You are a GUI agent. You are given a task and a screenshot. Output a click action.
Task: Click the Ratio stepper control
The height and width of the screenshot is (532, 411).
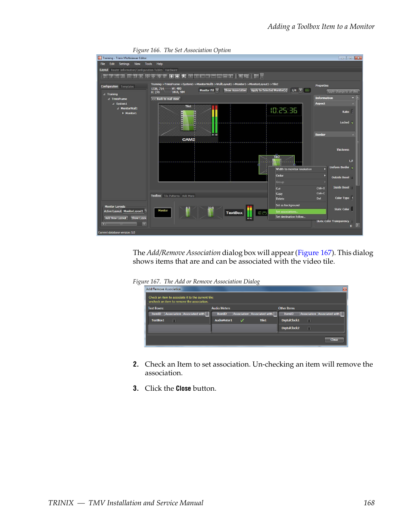pyautogui.click(x=352, y=112)
